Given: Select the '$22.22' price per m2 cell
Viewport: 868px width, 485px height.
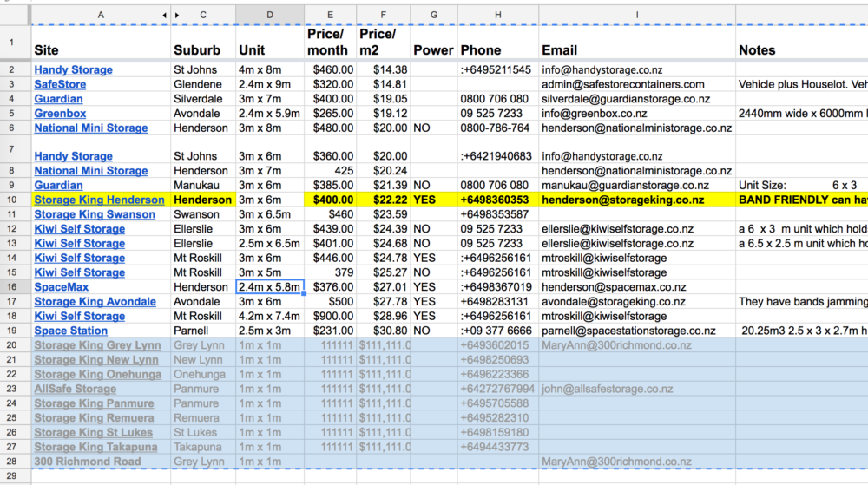Looking at the screenshot, I should (383, 200).
